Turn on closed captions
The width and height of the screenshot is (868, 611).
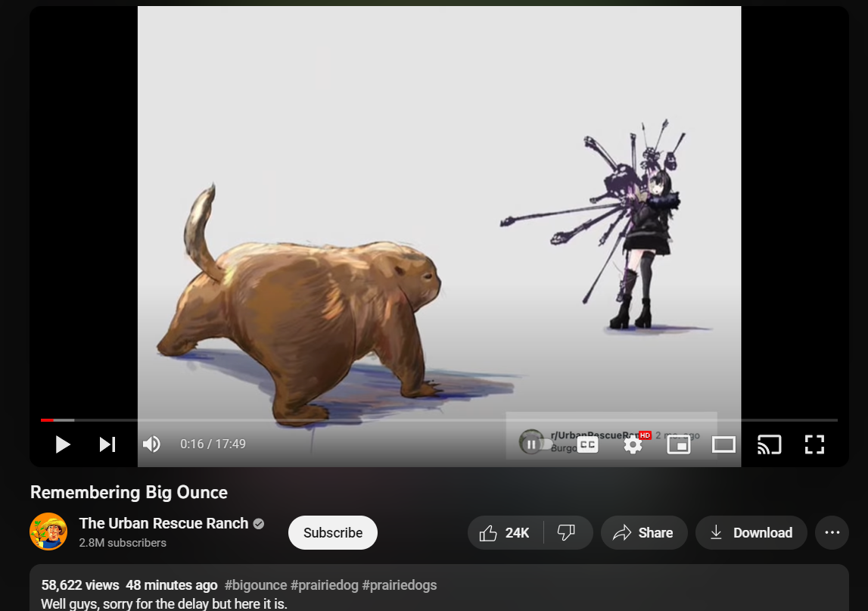588,444
